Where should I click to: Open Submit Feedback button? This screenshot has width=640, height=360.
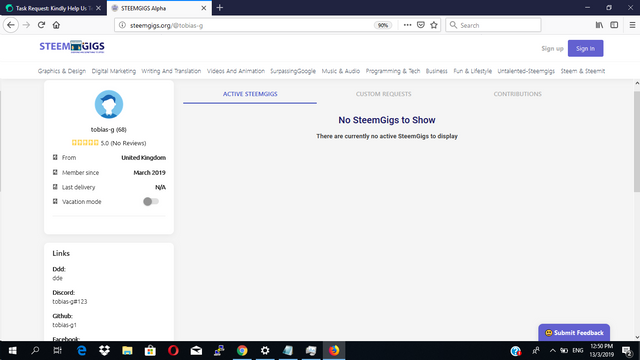tap(574, 333)
